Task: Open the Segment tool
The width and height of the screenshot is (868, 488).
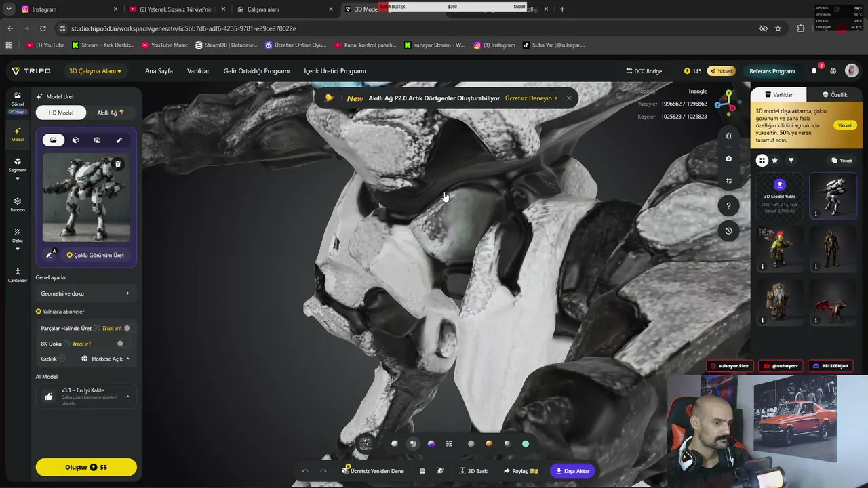Action: 17,165
